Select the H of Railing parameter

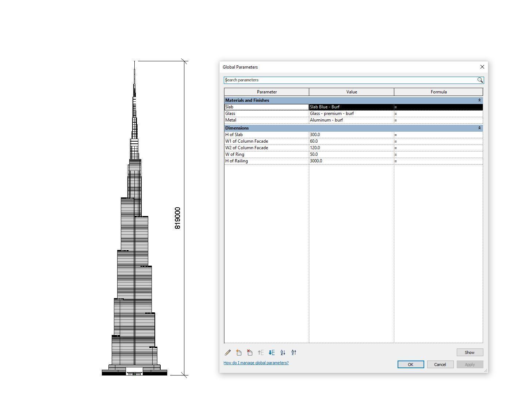pos(267,161)
